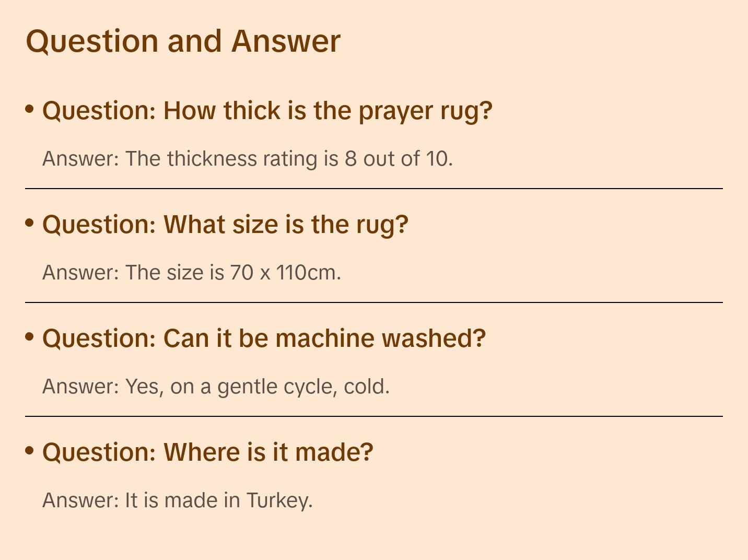Click the bullet beside the prayer rug thickness question
Image resolution: width=748 pixels, height=560 pixels.
click(x=30, y=109)
